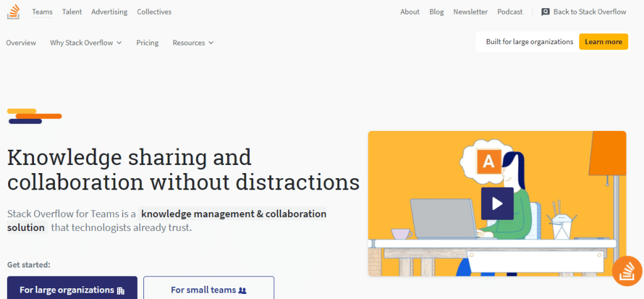Viewport: 644px width, 299px height.
Task: Click the Learn more button
Action: point(603,42)
